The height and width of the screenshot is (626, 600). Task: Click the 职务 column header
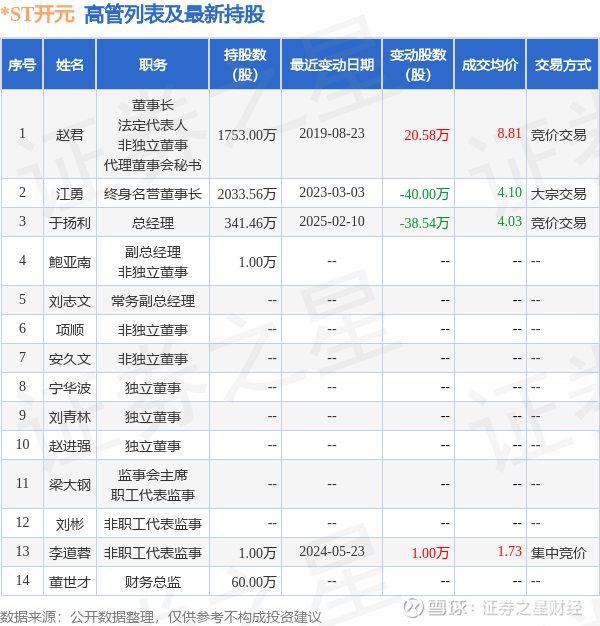152,64
